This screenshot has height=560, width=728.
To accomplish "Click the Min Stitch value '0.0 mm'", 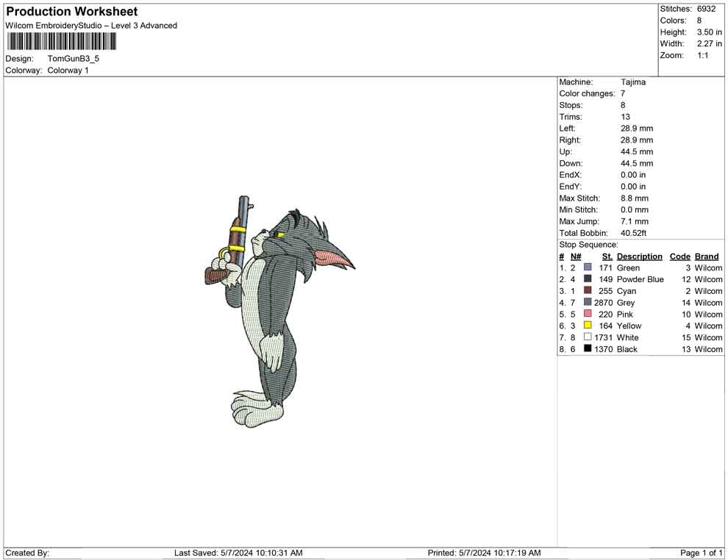I will click(x=635, y=209).
